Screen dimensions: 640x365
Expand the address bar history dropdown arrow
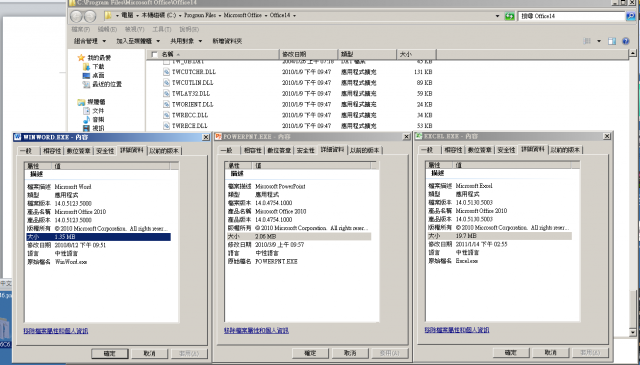tap(497, 16)
